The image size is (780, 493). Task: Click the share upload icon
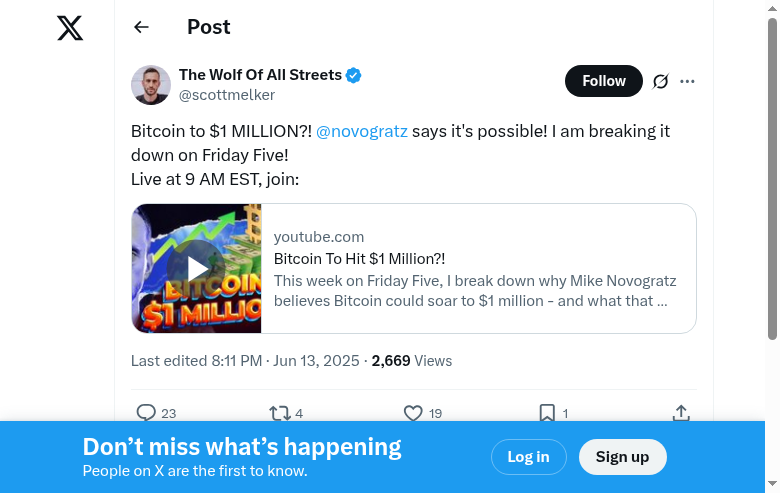[681, 412]
